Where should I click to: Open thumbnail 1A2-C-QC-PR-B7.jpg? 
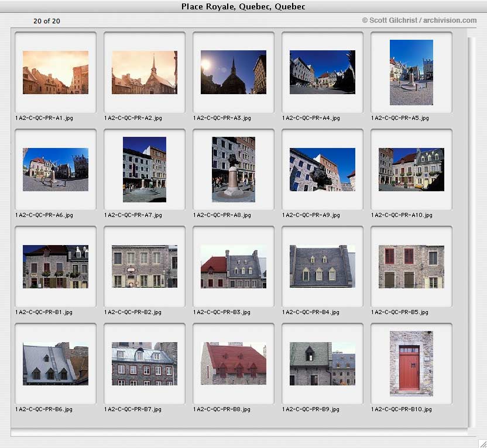145,364
